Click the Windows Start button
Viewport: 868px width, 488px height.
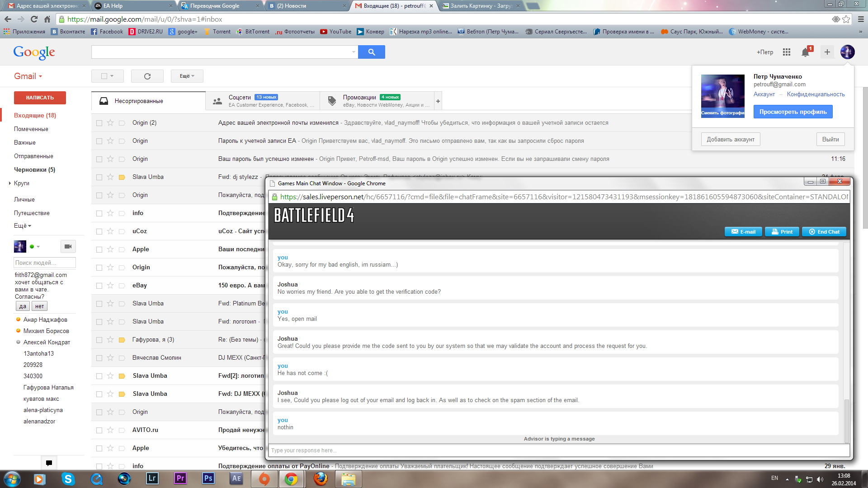[12, 479]
